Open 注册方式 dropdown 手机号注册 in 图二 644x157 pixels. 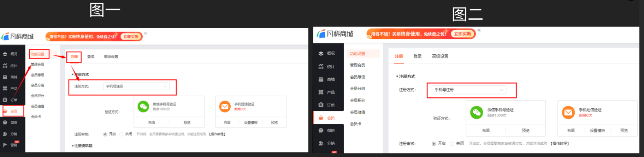pos(469,90)
